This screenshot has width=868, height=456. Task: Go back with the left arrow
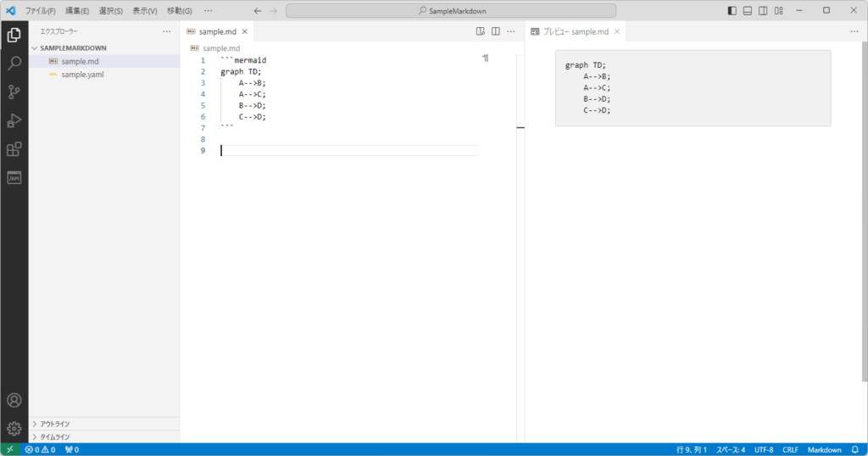point(258,10)
